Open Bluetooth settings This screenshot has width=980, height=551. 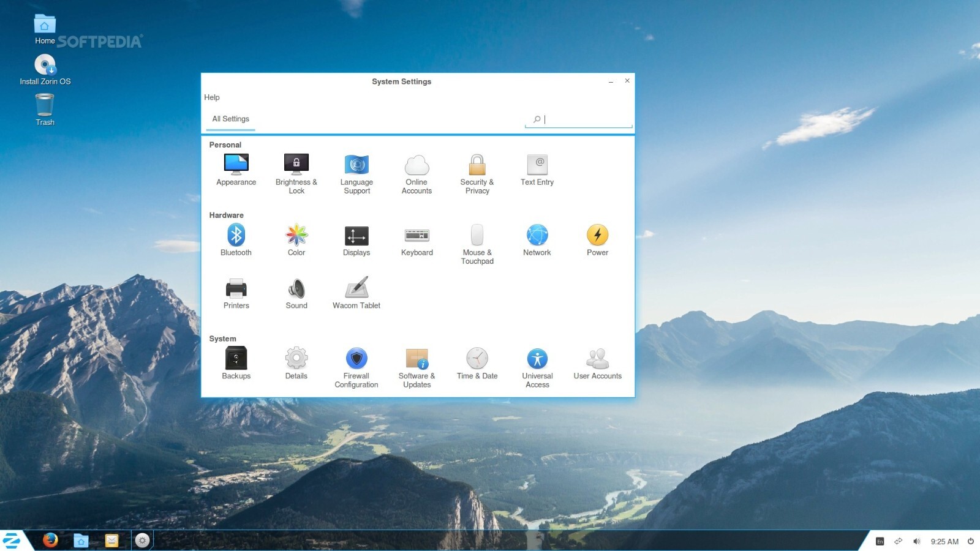click(236, 240)
